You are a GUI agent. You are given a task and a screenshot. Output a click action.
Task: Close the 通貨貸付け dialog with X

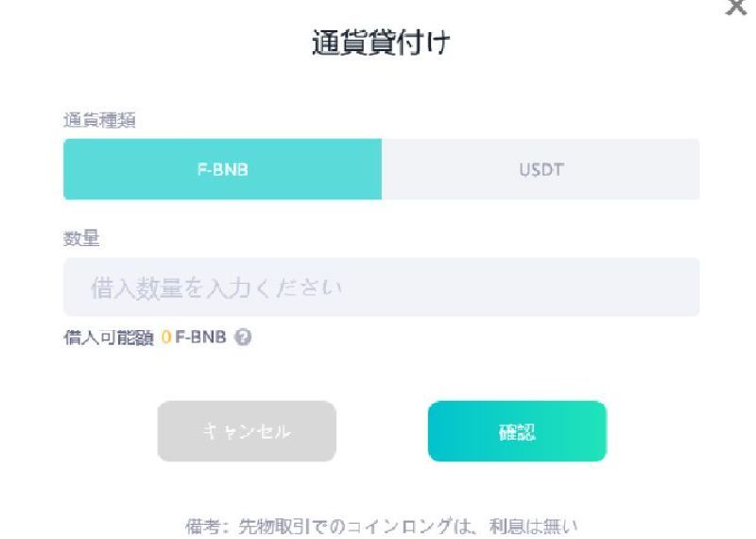pyautogui.click(x=735, y=8)
